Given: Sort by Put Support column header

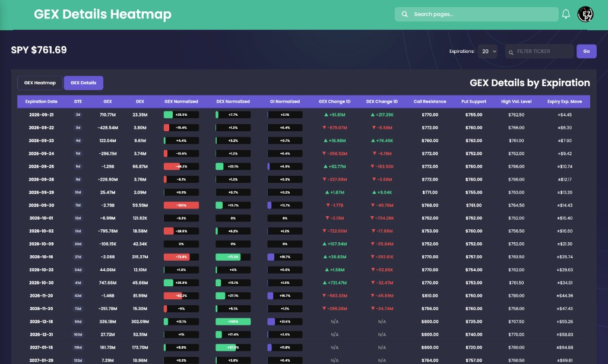Looking at the screenshot, I should point(474,102).
